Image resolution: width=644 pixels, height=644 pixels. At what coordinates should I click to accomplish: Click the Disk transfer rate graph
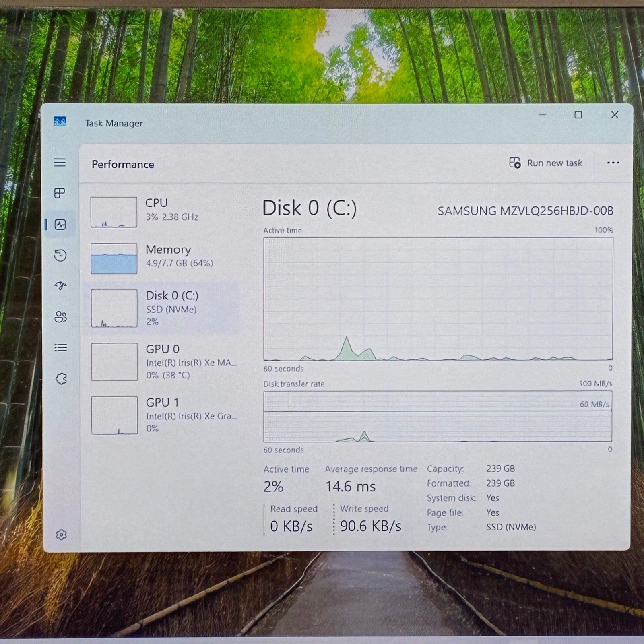click(438, 417)
